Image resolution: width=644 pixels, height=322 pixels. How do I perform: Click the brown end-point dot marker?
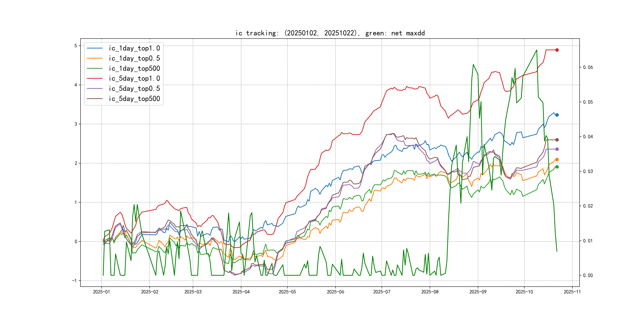[557, 140]
